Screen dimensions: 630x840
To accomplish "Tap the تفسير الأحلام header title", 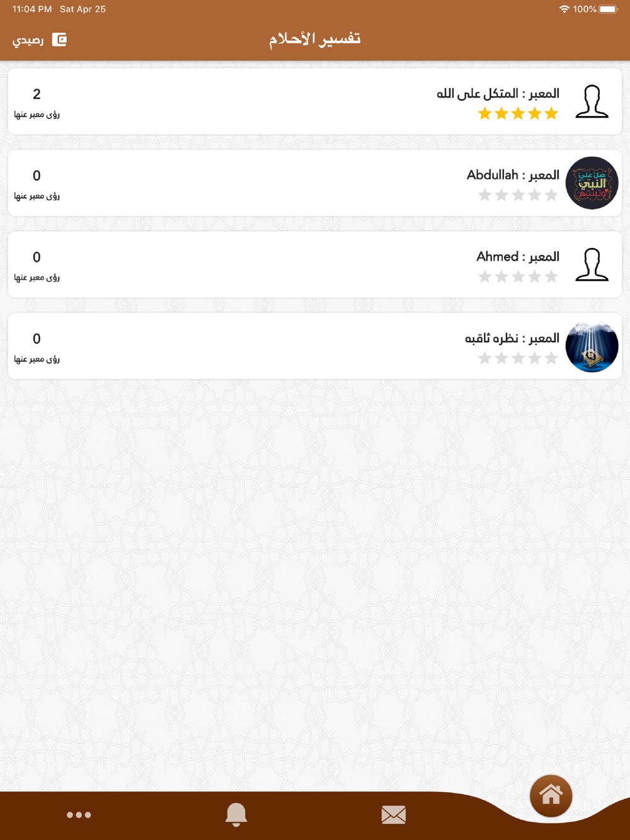I will tap(315, 39).
